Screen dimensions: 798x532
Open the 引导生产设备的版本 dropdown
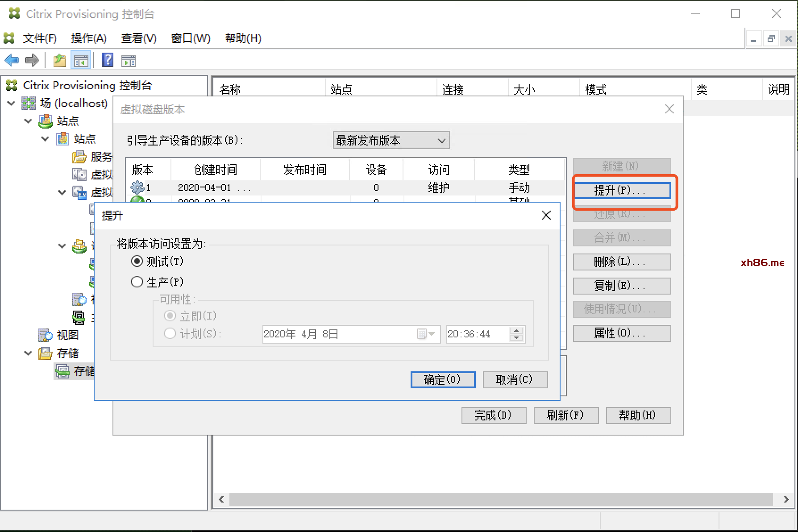pos(391,141)
